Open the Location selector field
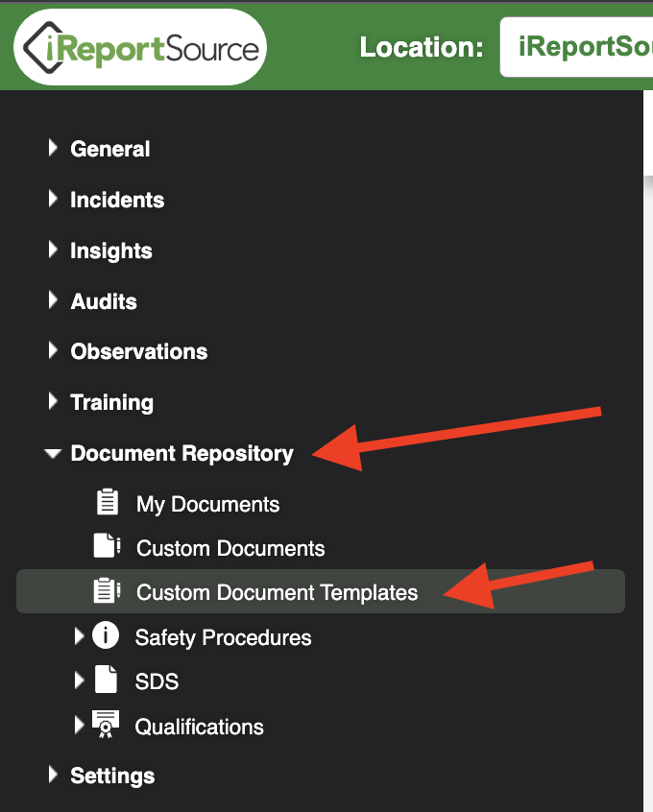653x812 pixels. click(x=576, y=47)
